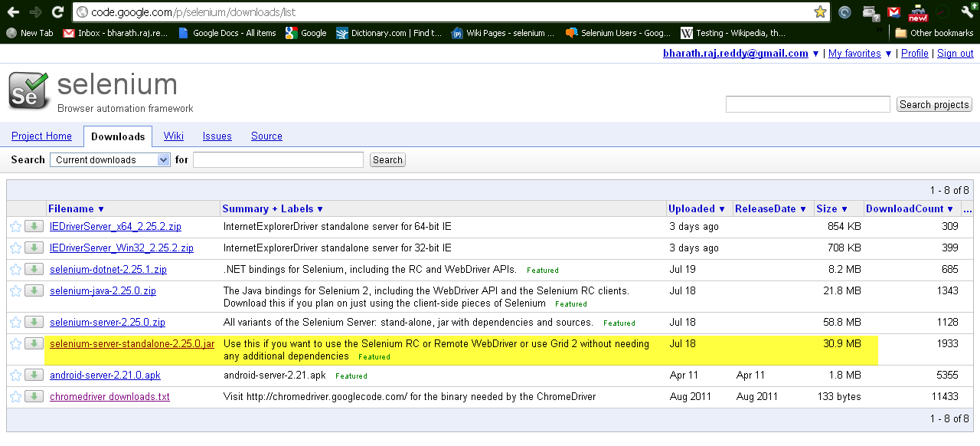Switch to the Wiki tab
This screenshot has height=446, width=980.
[x=174, y=136]
